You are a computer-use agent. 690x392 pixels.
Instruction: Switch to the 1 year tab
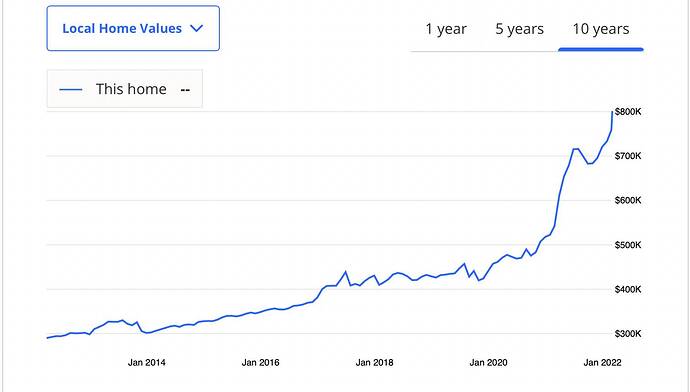(446, 29)
